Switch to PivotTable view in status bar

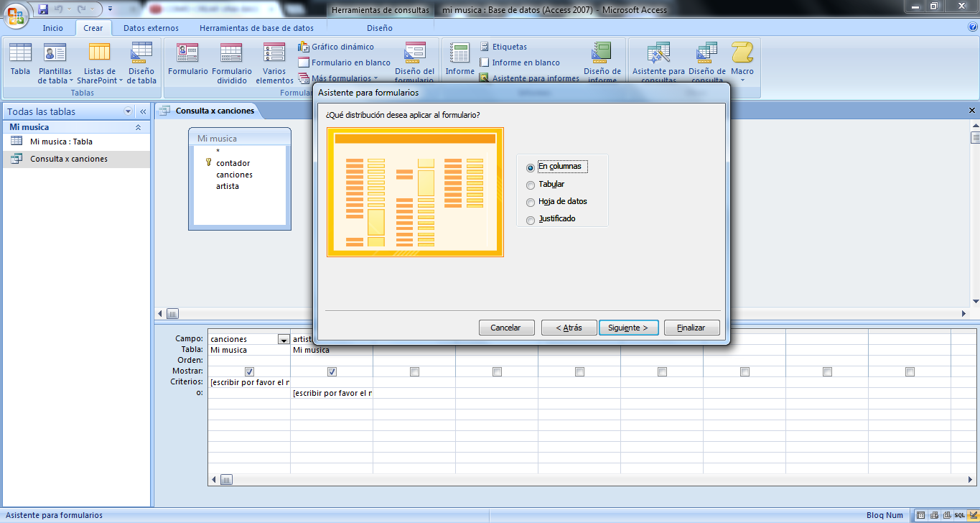click(933, 515)
